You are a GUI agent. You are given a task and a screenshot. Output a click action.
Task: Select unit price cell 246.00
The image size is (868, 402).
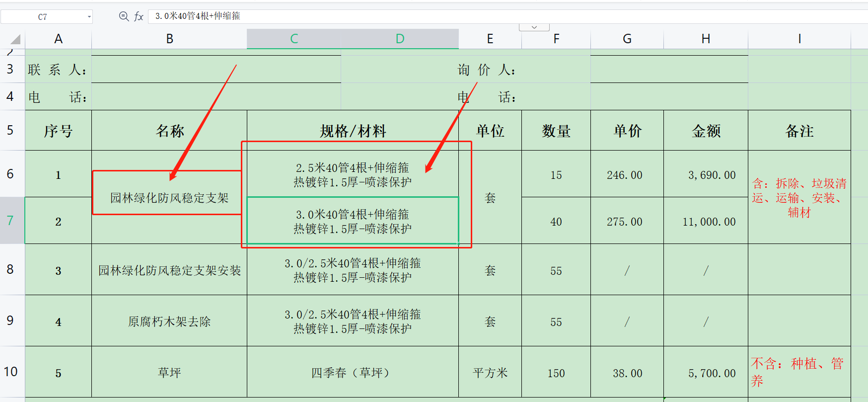point(627,174)
